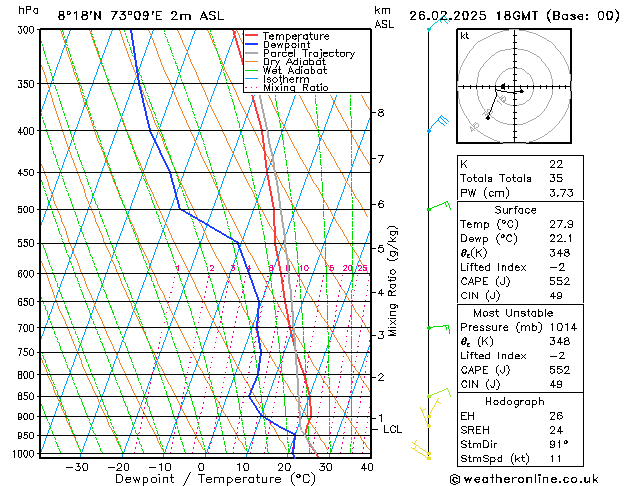Click the StmSpd (kt) value 11
629x486 pixels.
click(556, 458)
